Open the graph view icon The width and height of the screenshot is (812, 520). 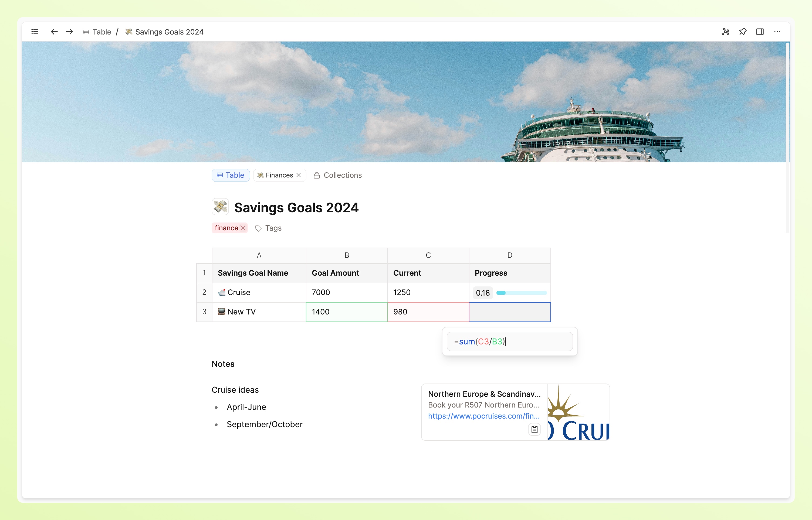coord(725,32)
